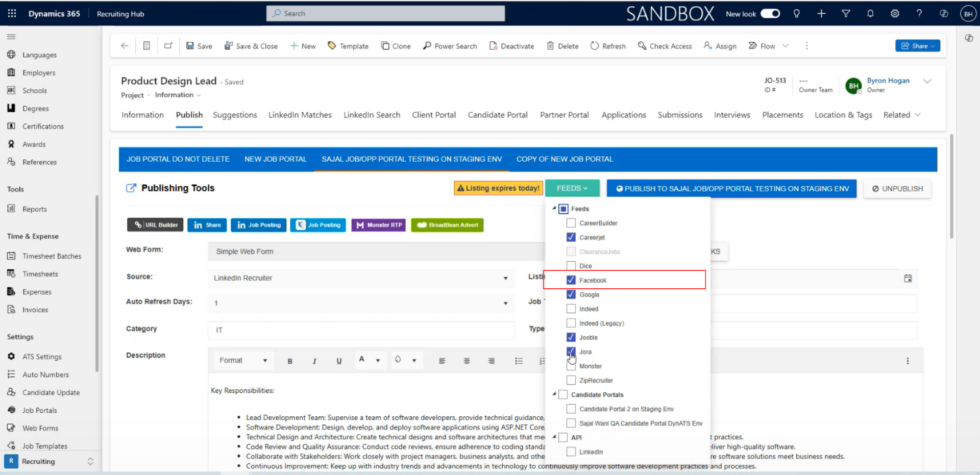Image resolution: width=980 pixels, height=475 pixels.
Task: Expand the record header chevron
Action: click(x=927, y=81)
